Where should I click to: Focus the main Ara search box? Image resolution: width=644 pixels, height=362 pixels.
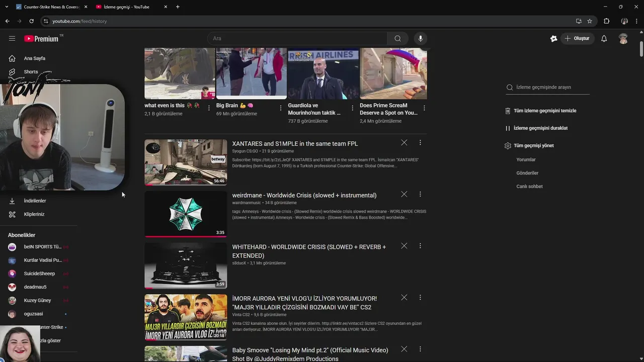click(297, 38)
